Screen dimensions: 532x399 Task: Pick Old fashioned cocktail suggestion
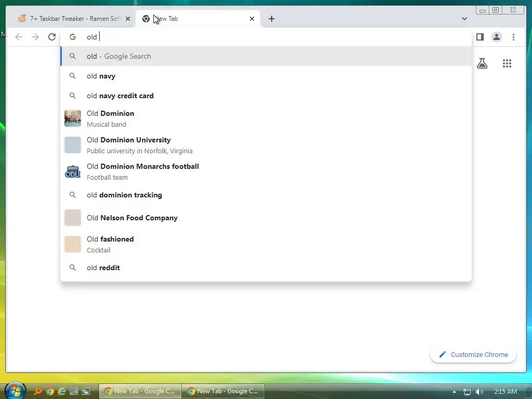click(x=266, y=244)
